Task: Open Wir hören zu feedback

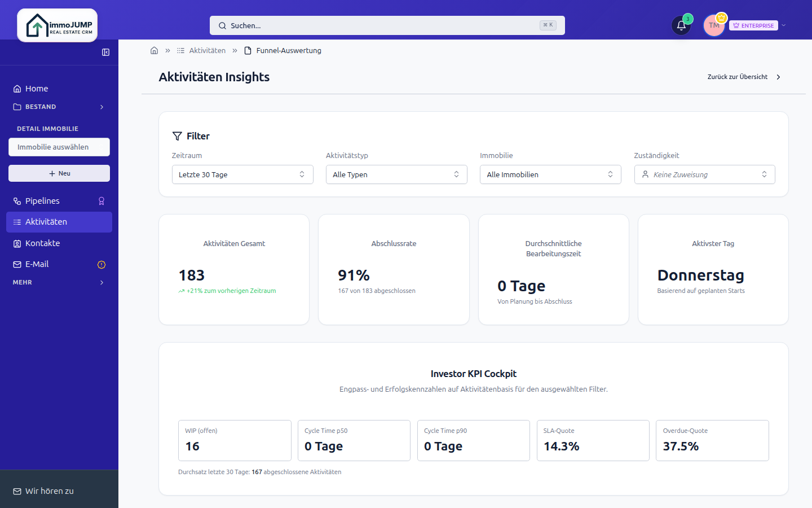Action: click(x=59, y=491)
